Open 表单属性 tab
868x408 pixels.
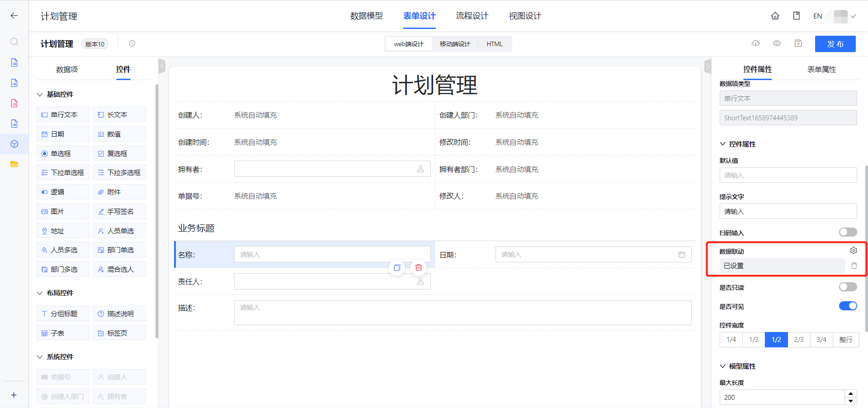click(x=821, y=69)
